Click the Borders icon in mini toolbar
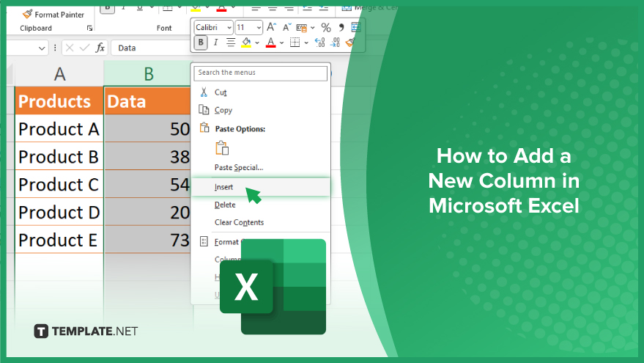Viewport: 644px width, 363px height. pyautogui.click(x=295, y=43)
